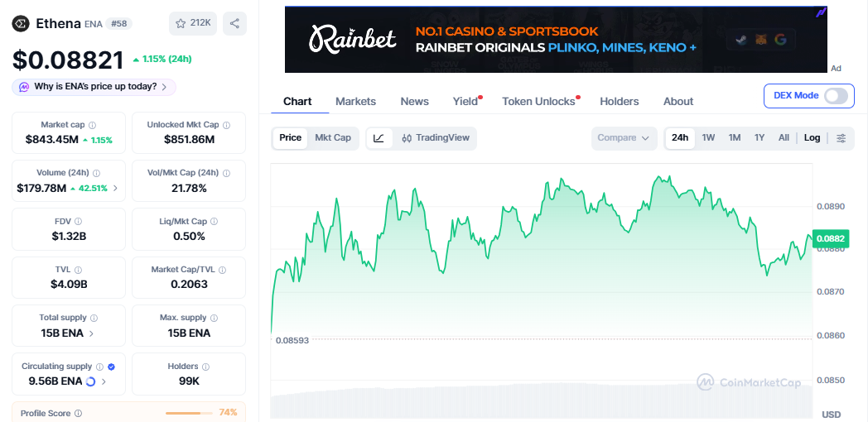Image resolution: width=868 pixels, height=422 pixels.
Task: Select 1M time range
Action: (734, 137)
